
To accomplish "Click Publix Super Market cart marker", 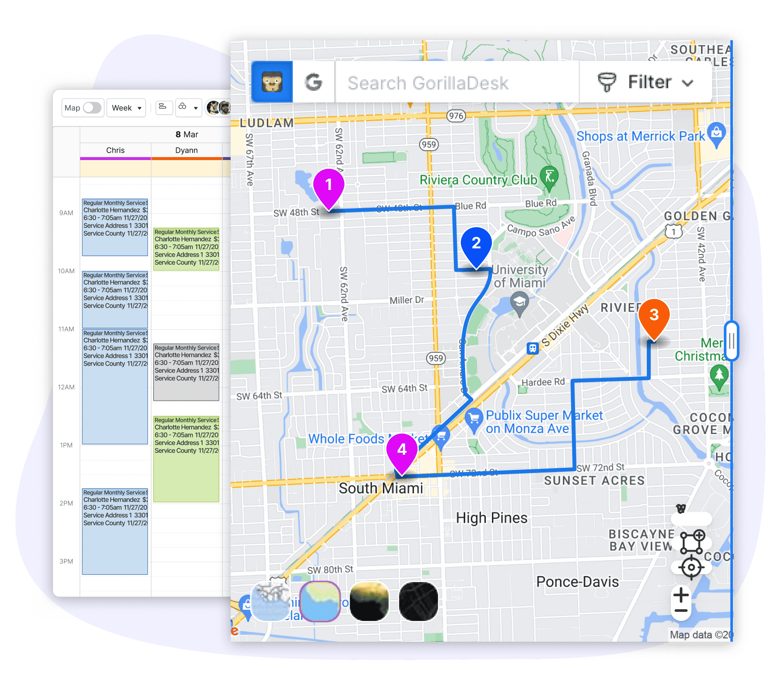I will click(x=474, y=420).
